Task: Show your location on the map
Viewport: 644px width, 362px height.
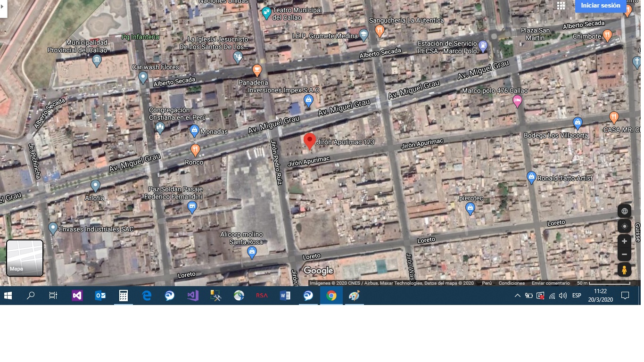Action: pyautogui.click(x=624, y=226)
